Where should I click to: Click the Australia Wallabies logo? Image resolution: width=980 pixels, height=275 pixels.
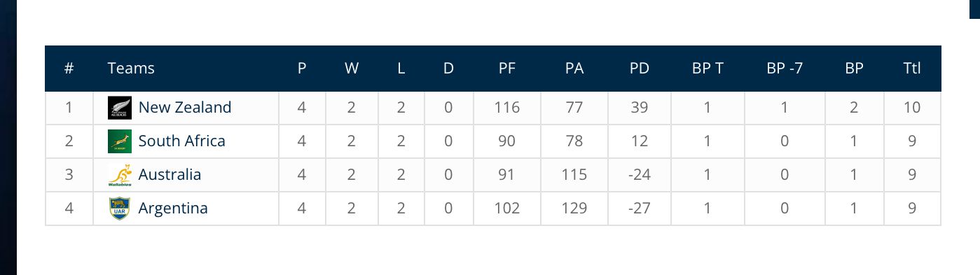click(119, 175)
